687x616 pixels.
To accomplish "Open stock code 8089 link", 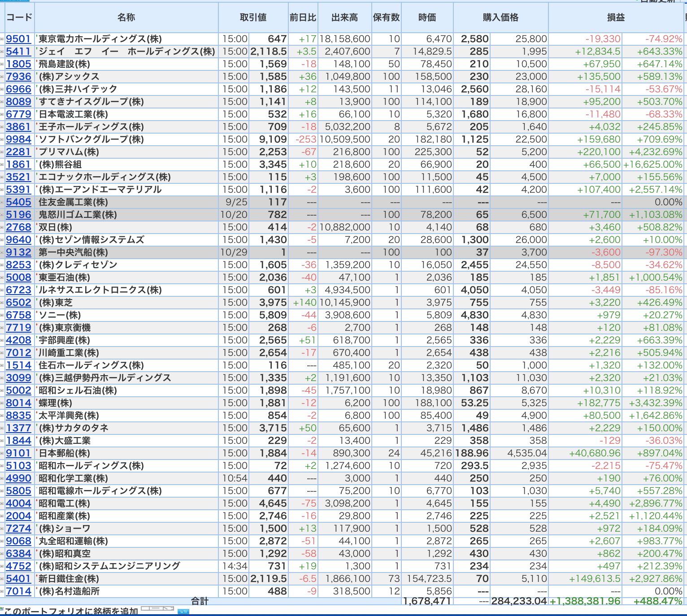I will [x=18, y=102].
